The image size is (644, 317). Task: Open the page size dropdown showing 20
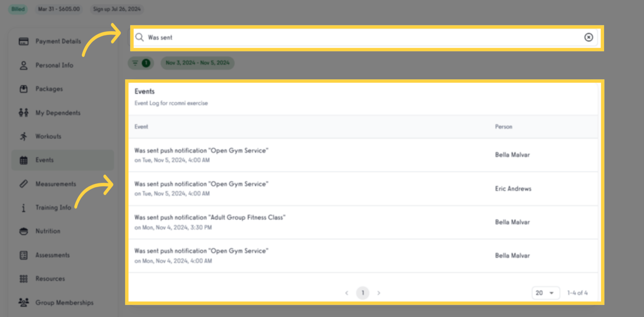(545, 293)
